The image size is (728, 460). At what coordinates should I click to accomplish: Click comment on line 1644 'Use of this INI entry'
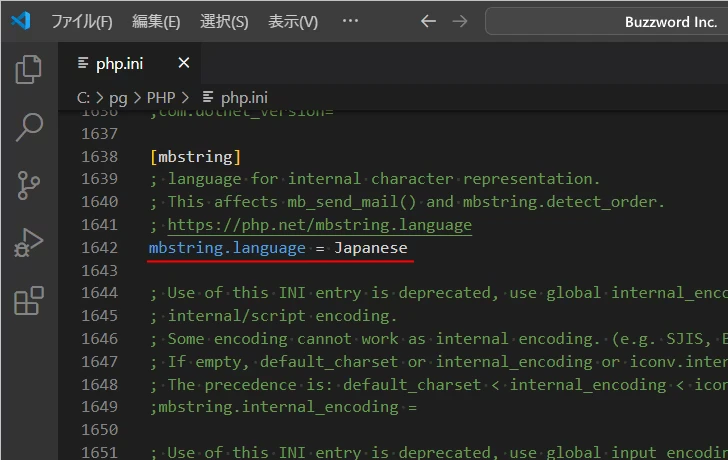tap(439, 293)
